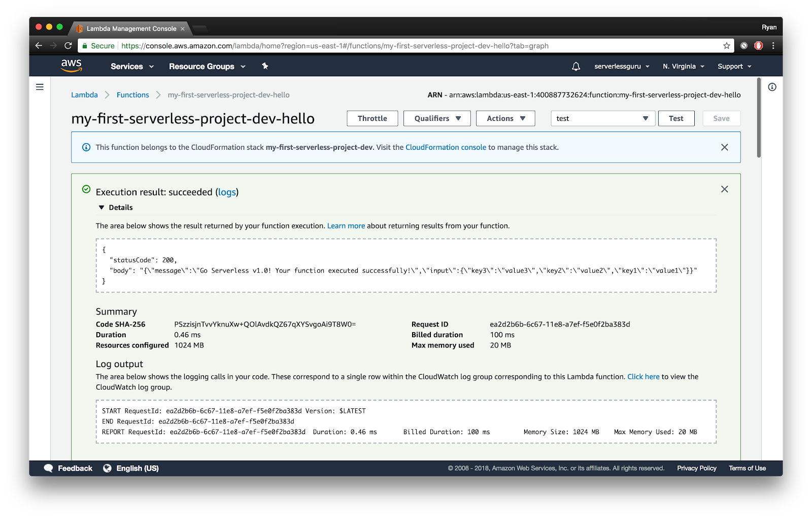Dismiss the CloudFormation stack banner
This screenshot has height=518, width=812.
pos(725,147)
